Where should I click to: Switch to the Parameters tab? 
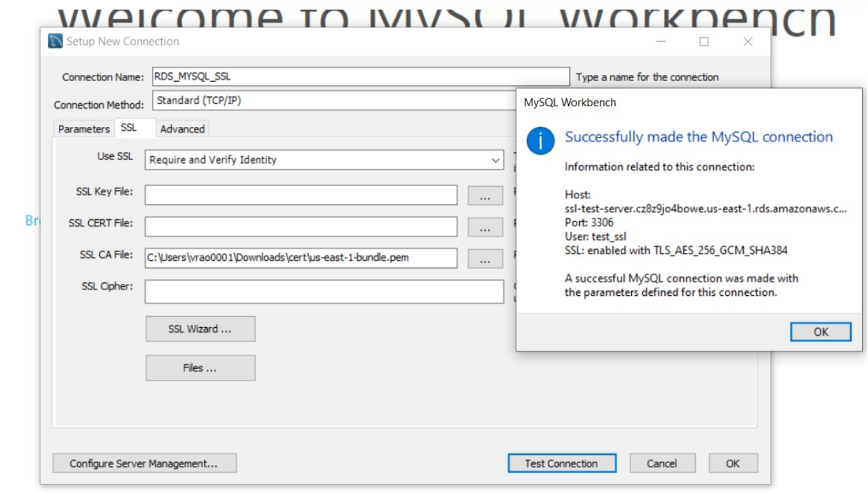pos(84,129)
